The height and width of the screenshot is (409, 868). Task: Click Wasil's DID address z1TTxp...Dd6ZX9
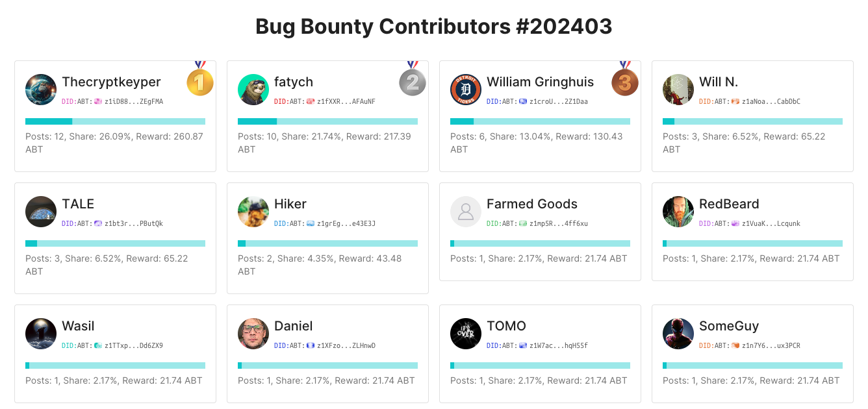pos(133,346)
